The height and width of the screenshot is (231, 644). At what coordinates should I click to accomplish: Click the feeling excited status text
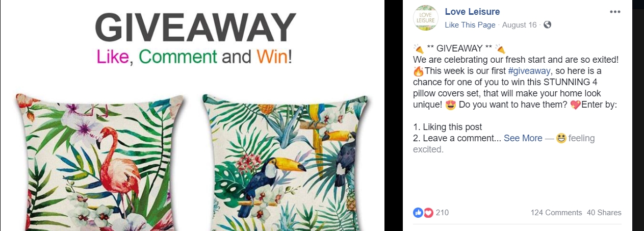click(x=504, y=144)
